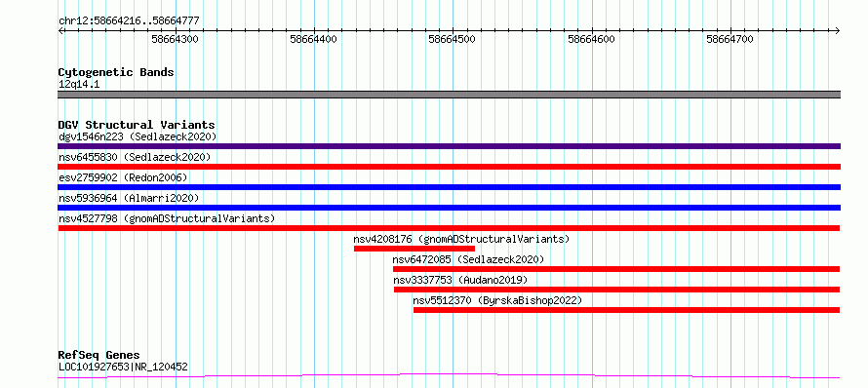Image resolution: width=868 pixels, height=388 pixels.
Task: Click the 58664300 ruler coordinate
Action: [x=175, y=39]
